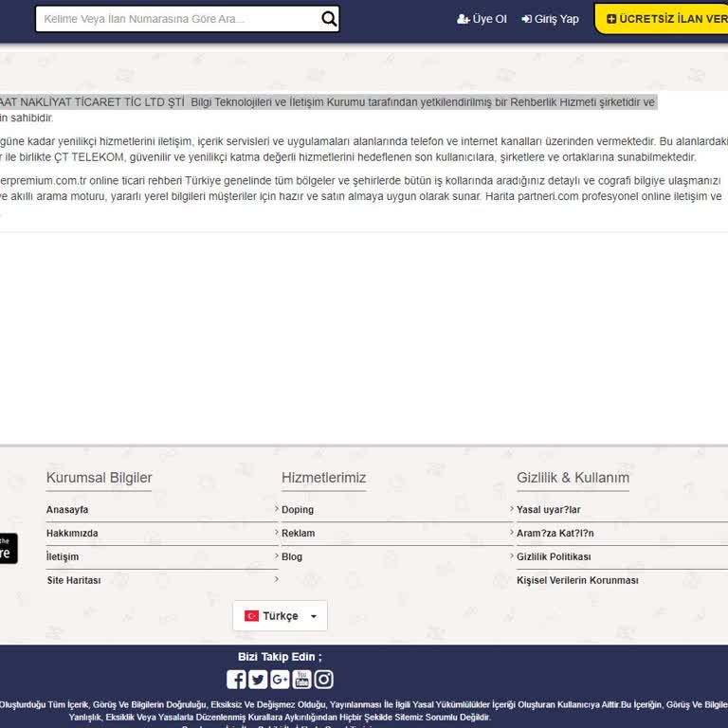
Task: Open Kişisel Verilerin Korunması link
Action: 577,580
